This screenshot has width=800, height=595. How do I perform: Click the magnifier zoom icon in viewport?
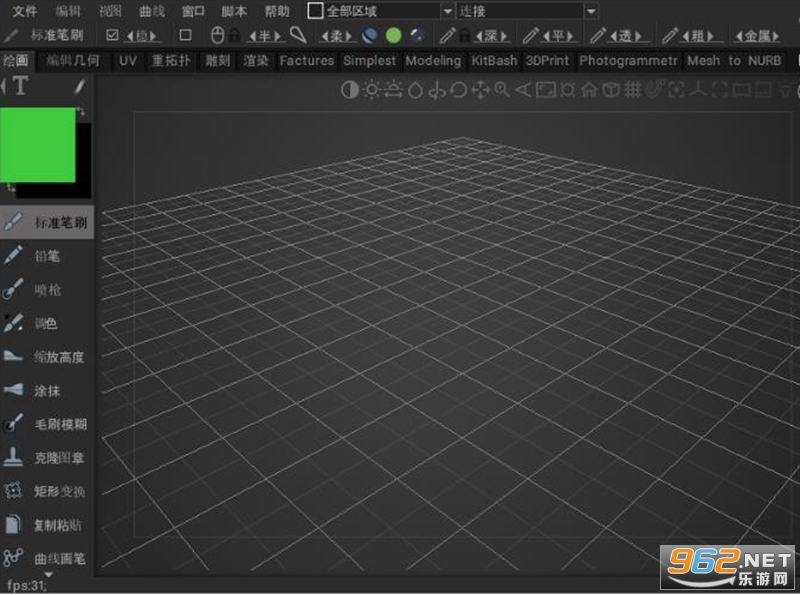[502, 90]
